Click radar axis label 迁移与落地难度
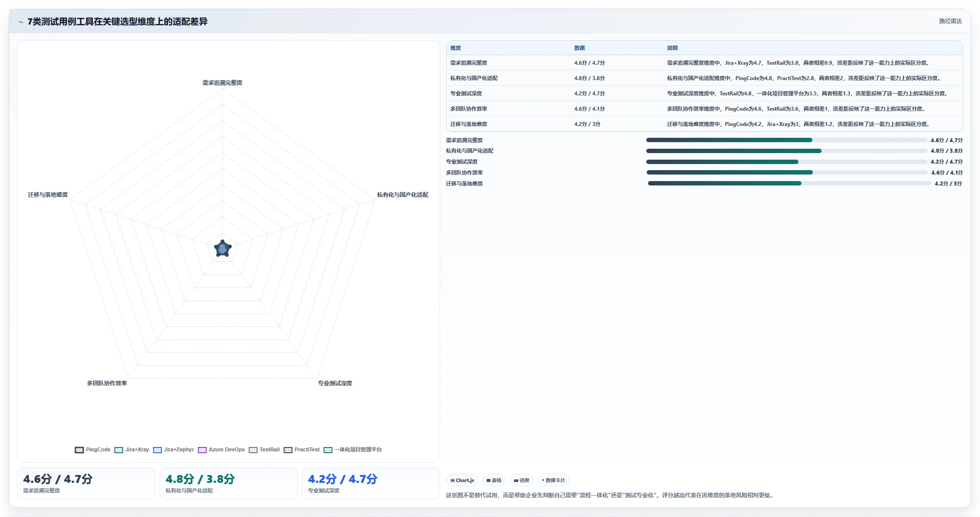 48,195
